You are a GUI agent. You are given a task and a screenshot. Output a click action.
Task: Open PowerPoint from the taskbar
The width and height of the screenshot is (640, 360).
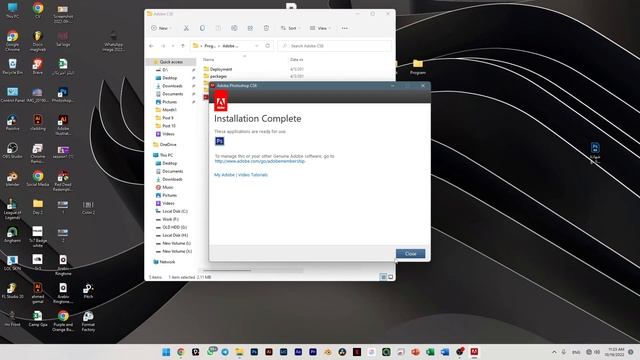click(416, 352)
